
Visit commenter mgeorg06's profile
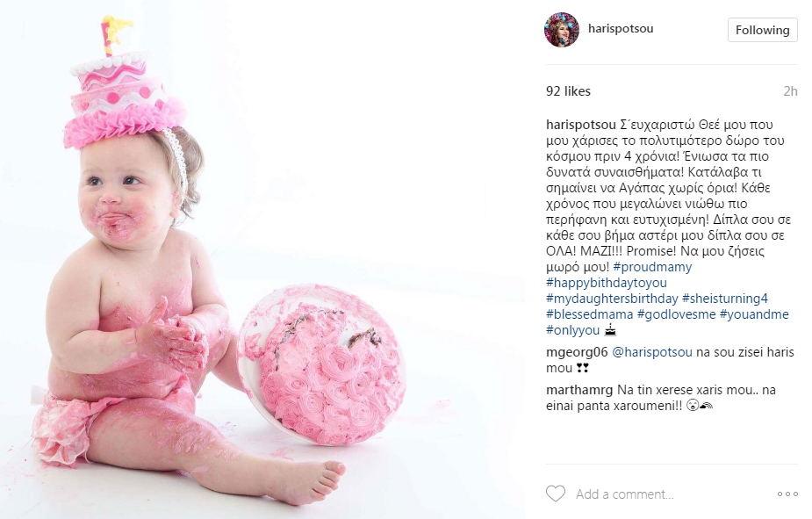click(x=577, y=352)
